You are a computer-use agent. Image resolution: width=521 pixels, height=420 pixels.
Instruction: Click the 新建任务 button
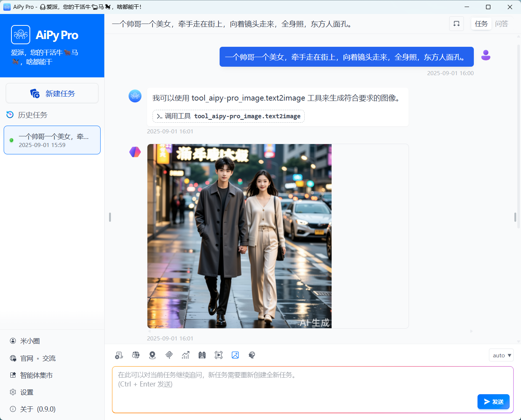pos(52,94)
